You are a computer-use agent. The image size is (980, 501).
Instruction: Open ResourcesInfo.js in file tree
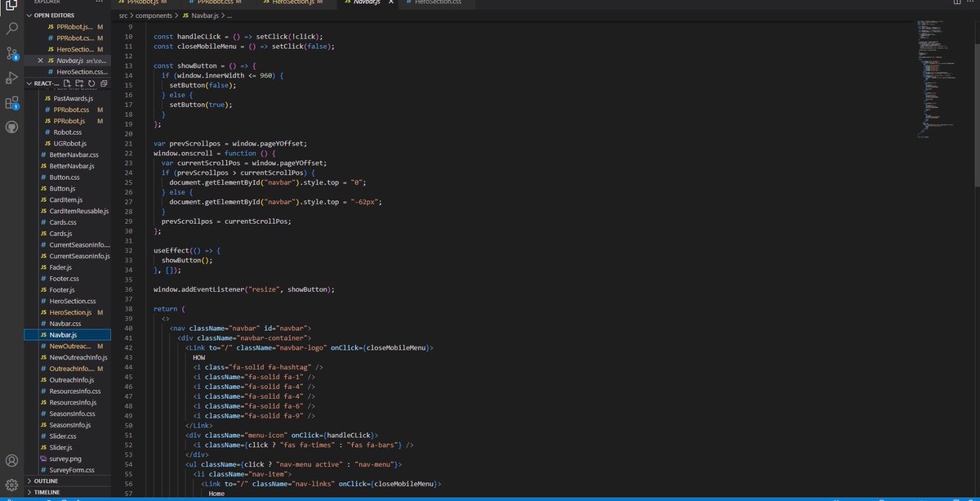coord(68,402)
